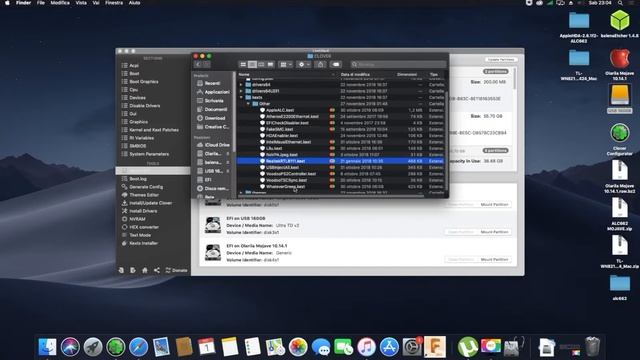Viewport: 640px width, 360px height.
Task: Go to Devices section
Action: 137,98
